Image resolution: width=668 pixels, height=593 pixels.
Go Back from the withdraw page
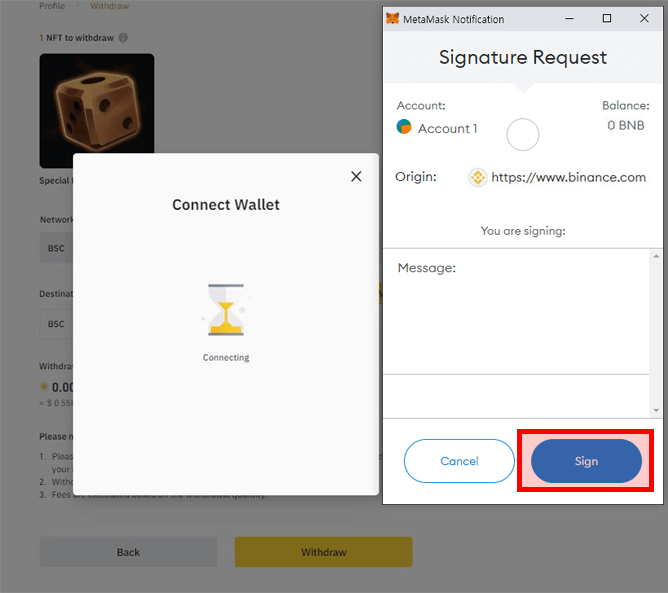[128, 552]
